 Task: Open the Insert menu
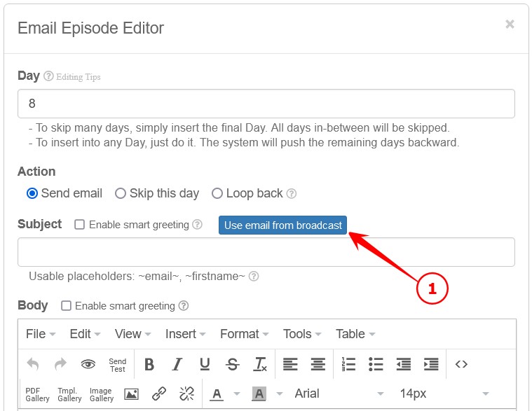coord(185,334)
